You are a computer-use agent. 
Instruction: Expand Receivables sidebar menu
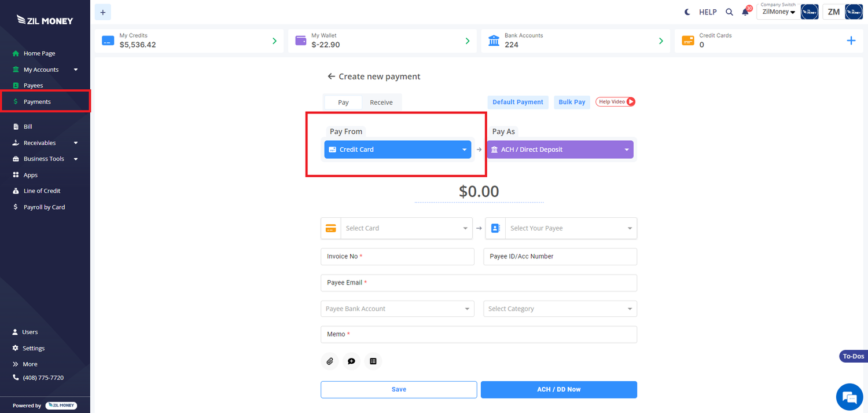(x=45, y=142)
